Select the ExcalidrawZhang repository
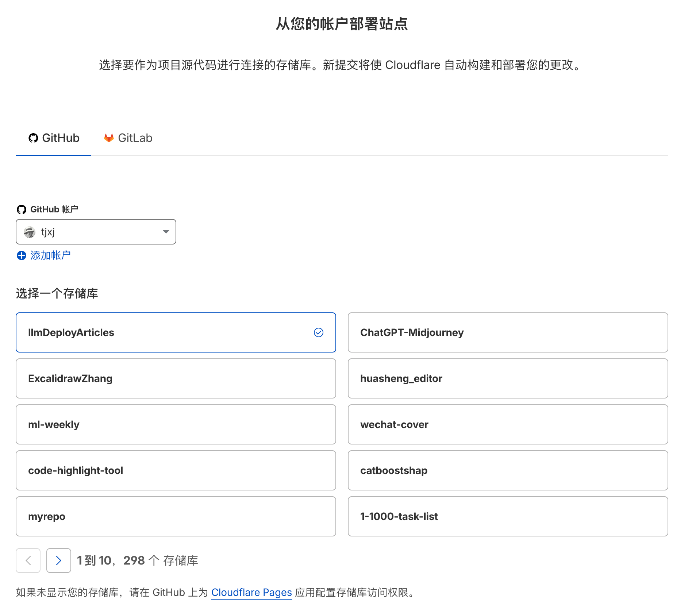 [x=176, y=378]
